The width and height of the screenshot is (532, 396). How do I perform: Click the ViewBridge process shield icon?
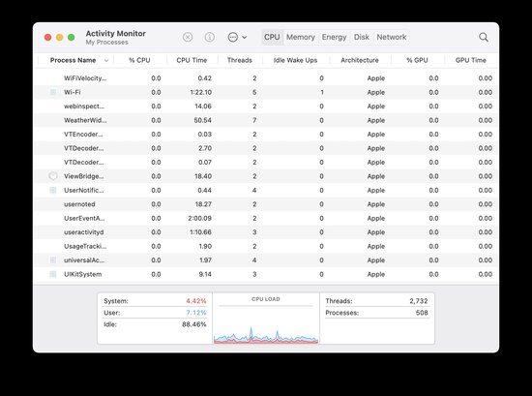point(53,176)
